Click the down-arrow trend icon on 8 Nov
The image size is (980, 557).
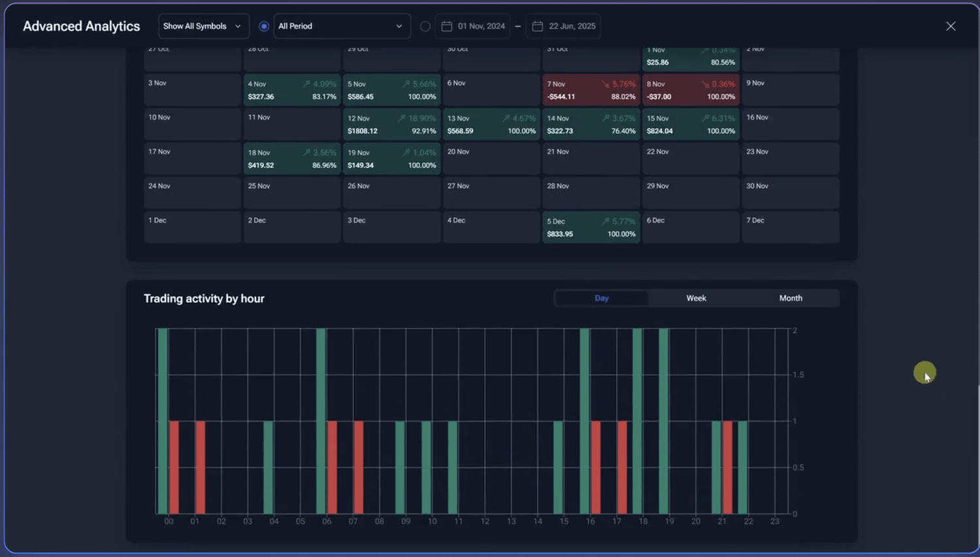[x=705, y=84]
